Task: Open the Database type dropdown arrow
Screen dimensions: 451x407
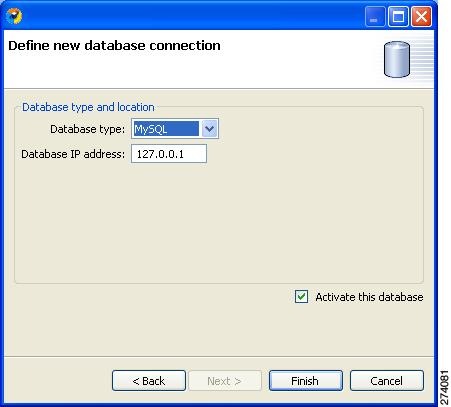Action: coord(209,129)
